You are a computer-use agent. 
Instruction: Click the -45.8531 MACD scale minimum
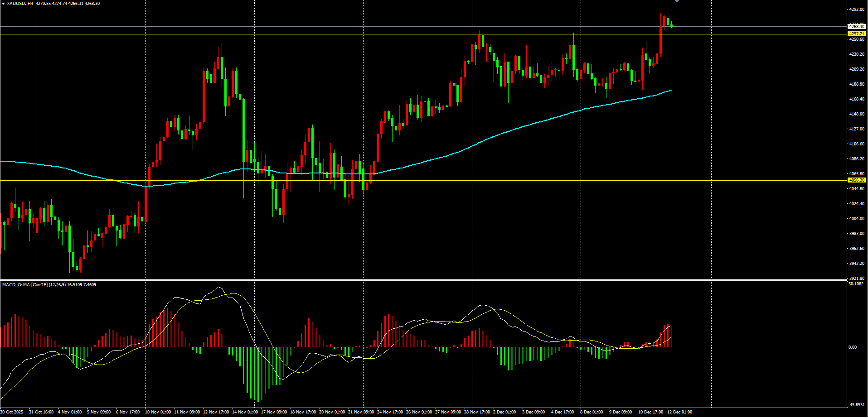(856, 405)
